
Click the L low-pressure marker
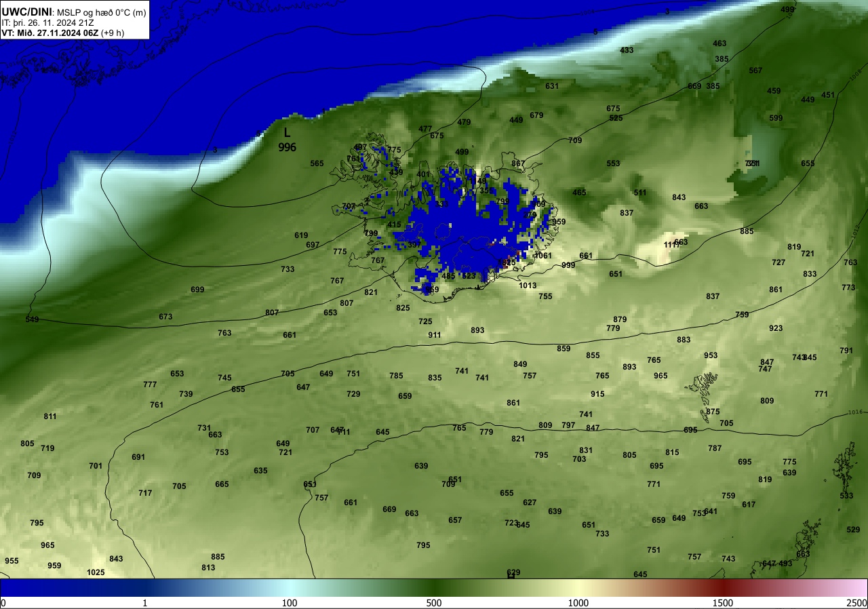click(x=287, y=133)
